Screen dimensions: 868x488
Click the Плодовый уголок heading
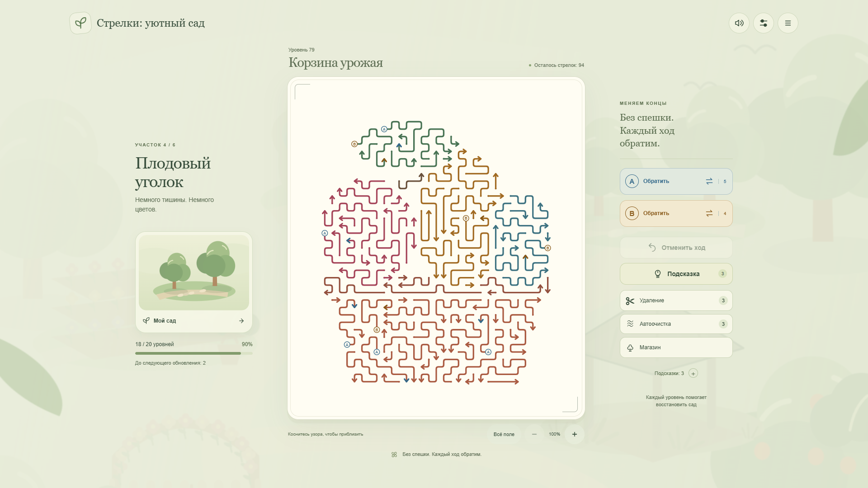173,172
